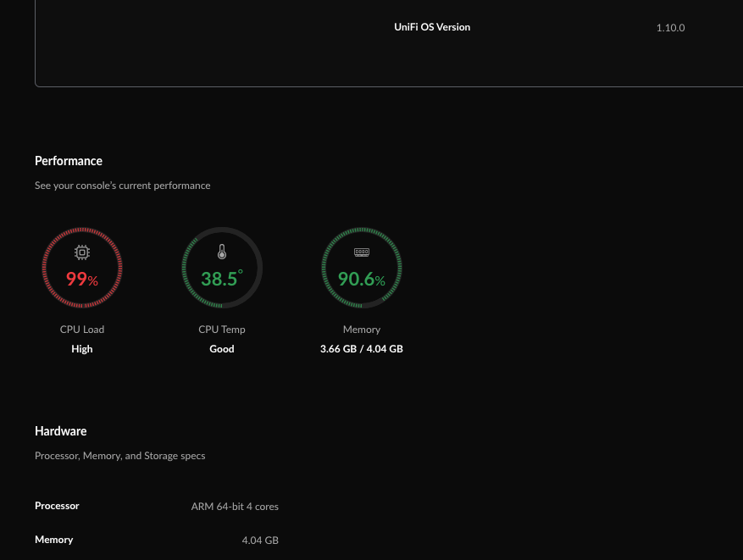Click the CPU Load label

[x=82, y=330]
